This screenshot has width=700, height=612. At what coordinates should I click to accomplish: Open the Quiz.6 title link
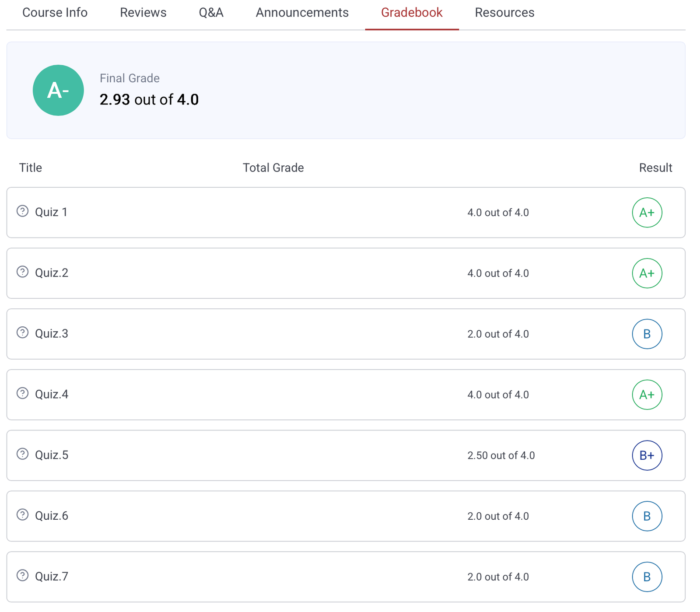click(52, 516)
